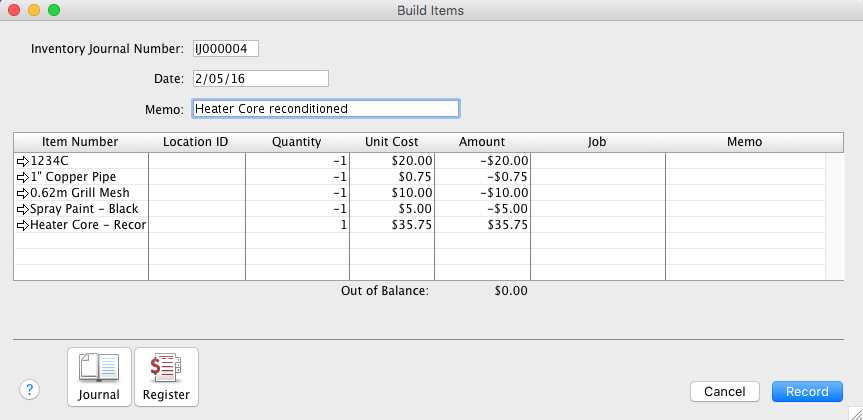Image resolution: width=863 pixels, height=420 pixels.
Task: Click the Location ID cell for Copper Pipe
Action: pyautogui.click(x=196, y=177)
